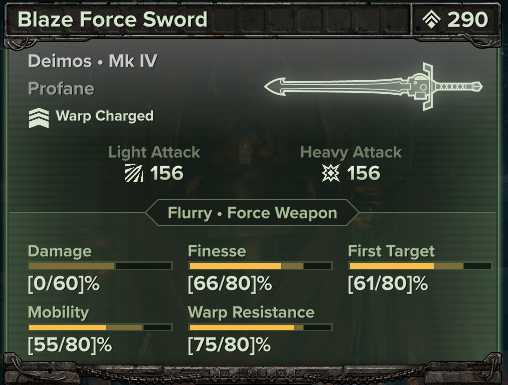Click the Flurry • Force Weapon banner
508x385 pixels.
click(x=252, y=213)
